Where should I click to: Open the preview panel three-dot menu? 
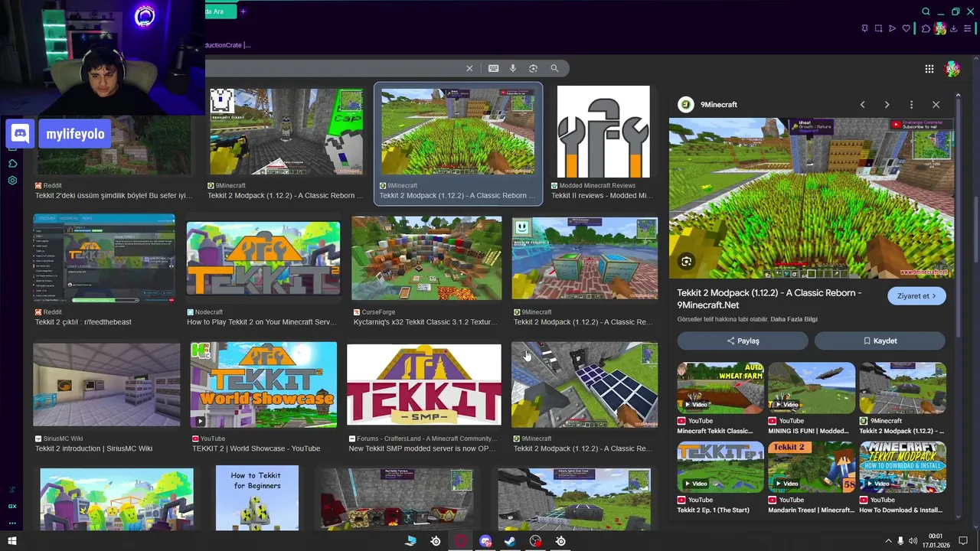[x=911, y=105]
